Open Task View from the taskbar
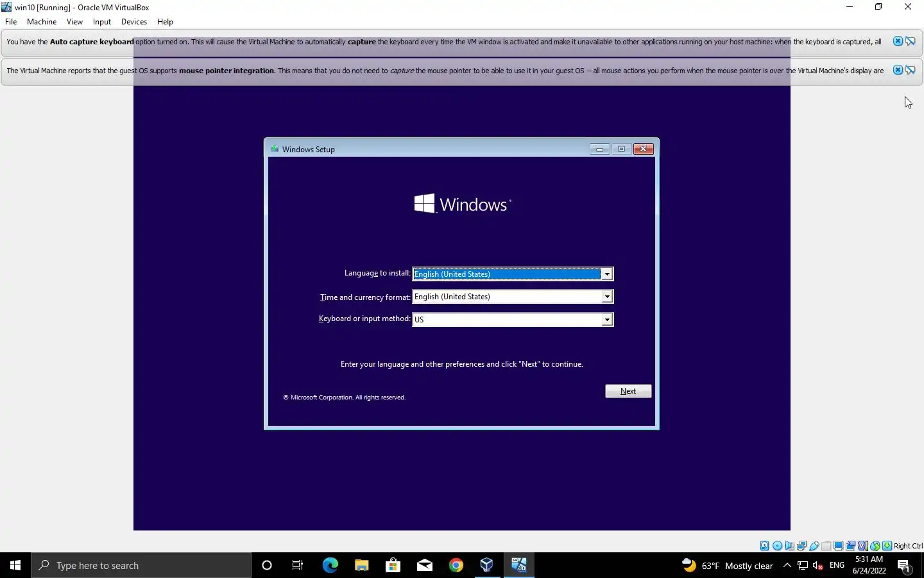 pos(298,565)
